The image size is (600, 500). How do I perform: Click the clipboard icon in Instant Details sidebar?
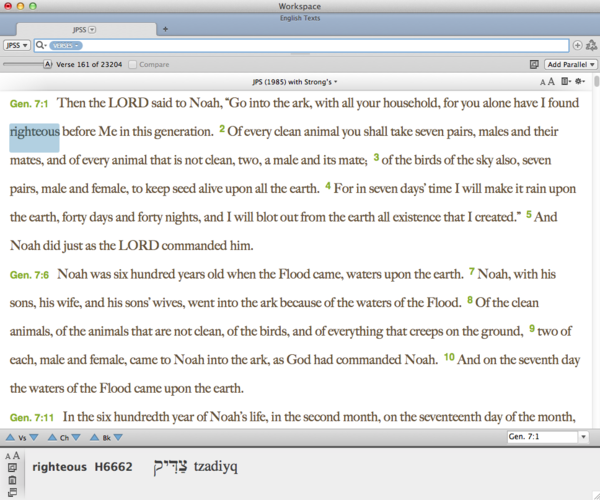click(12, 480)
